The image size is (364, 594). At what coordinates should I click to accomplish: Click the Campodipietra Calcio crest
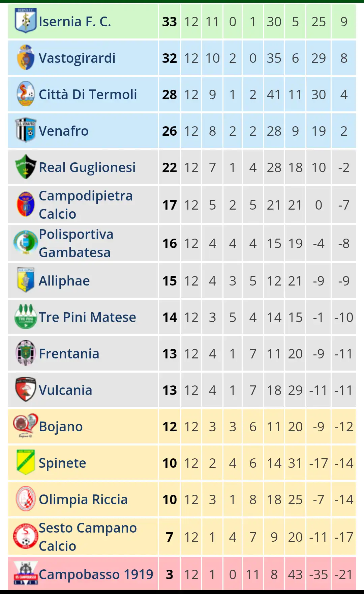click(x=26, y=204)
